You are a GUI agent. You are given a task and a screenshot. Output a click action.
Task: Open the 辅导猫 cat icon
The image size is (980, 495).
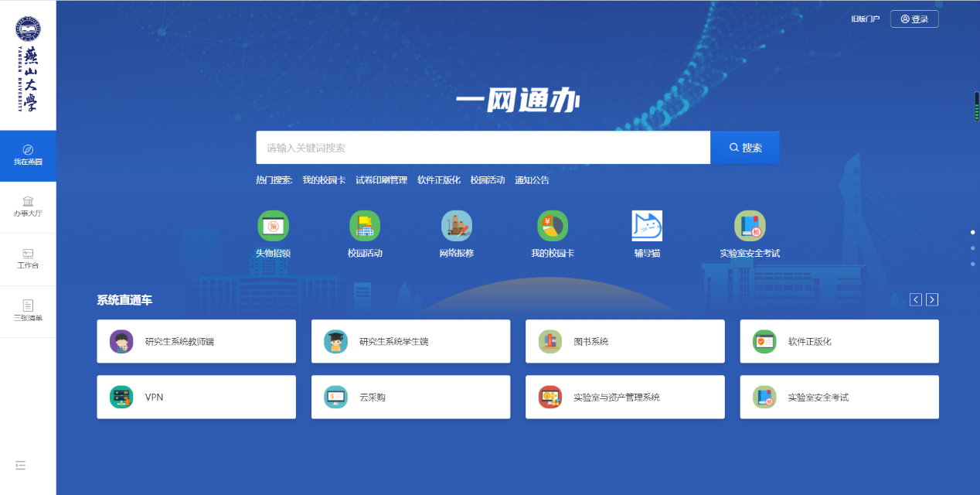pyautogui.click(x=646, y=226)
